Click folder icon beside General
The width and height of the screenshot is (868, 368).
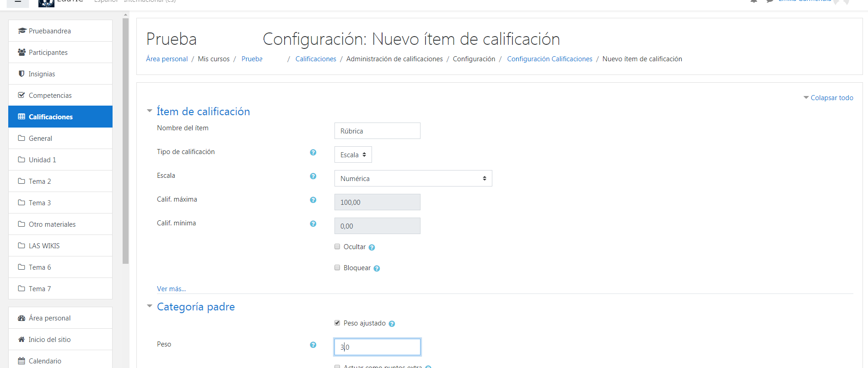click(x=22, y=138)
